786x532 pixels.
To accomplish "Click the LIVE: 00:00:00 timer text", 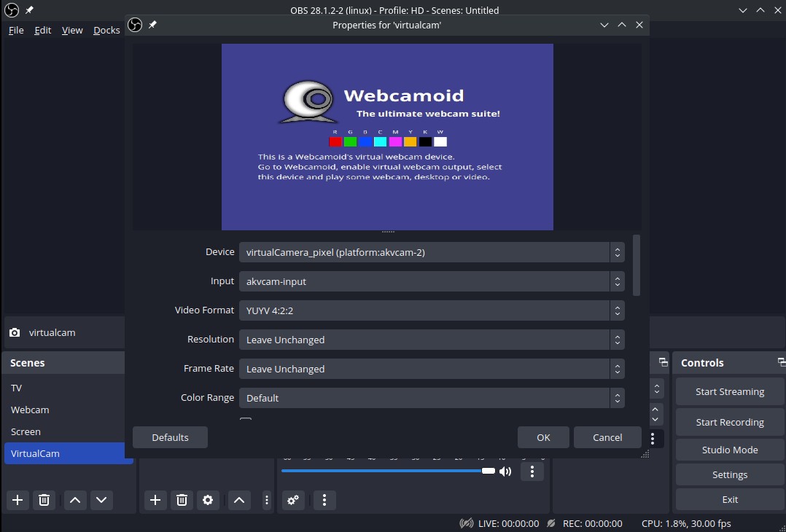I will pos(509,523).
